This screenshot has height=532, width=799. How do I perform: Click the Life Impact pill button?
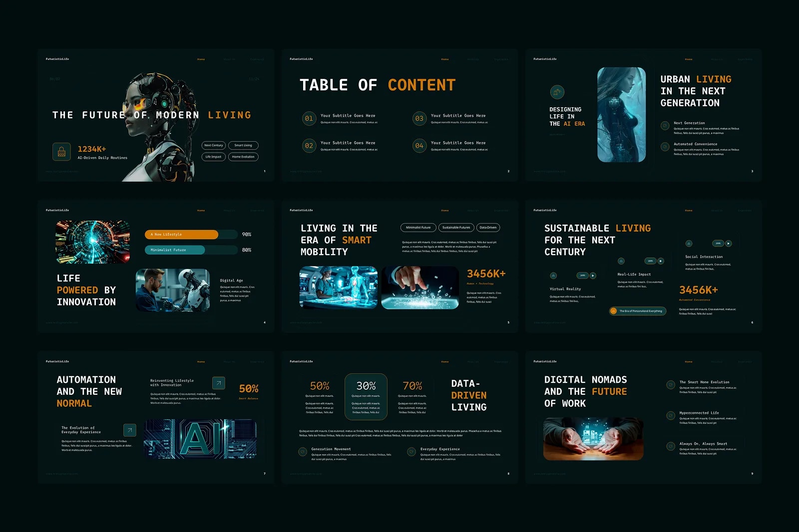tap(214, 157)
